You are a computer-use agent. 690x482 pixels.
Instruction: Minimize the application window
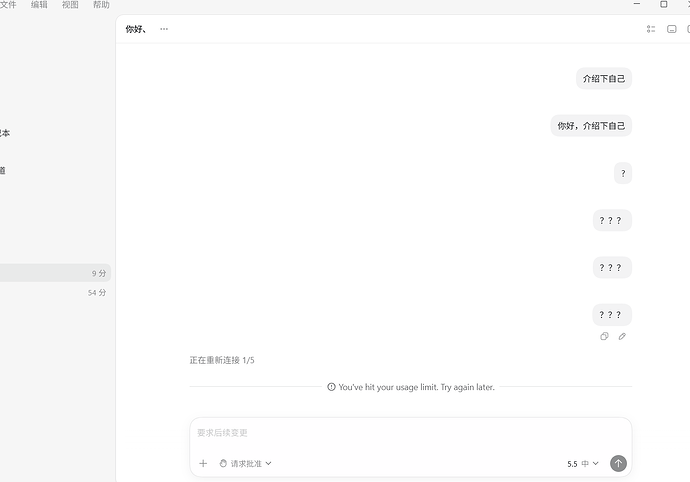(637, 4)
